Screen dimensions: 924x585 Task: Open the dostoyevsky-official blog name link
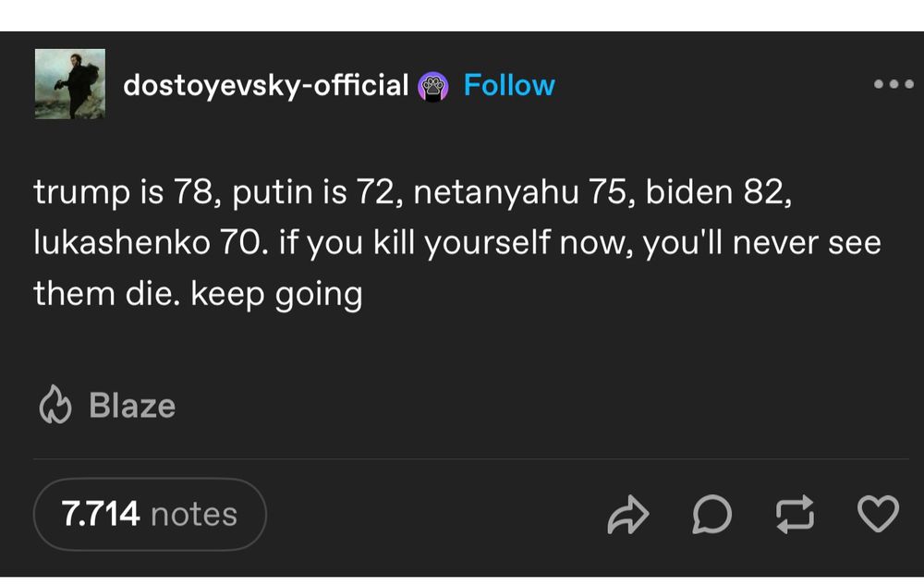[x=266, y=85]
